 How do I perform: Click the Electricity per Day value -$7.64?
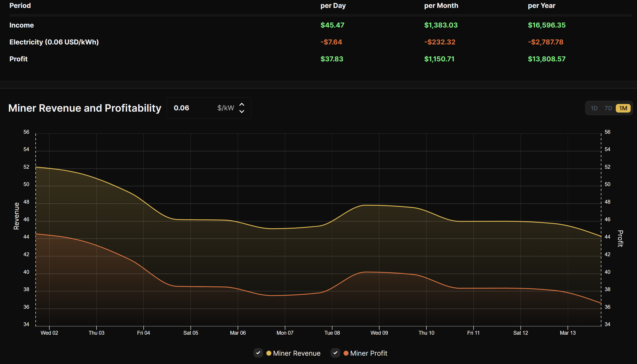click(331, 42)
